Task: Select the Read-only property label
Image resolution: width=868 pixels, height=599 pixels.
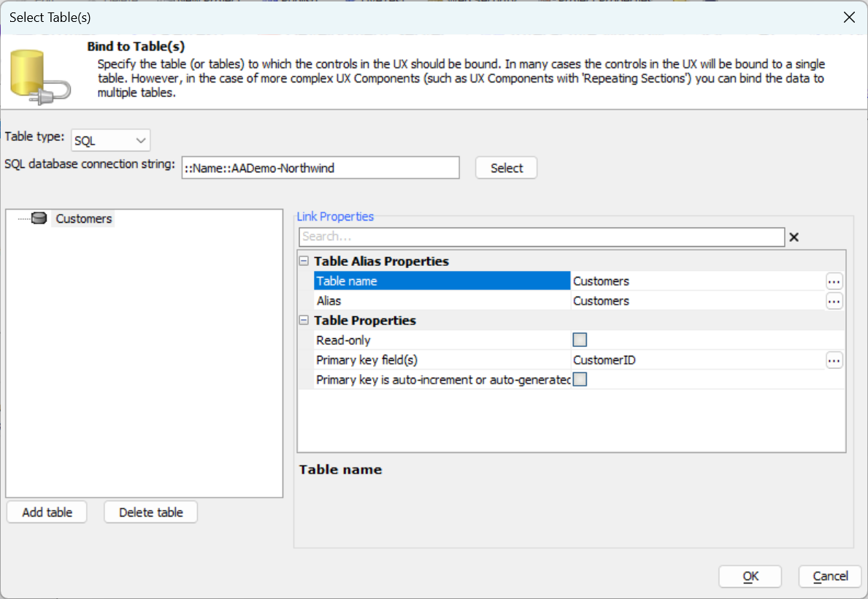Action: point(343,340)
